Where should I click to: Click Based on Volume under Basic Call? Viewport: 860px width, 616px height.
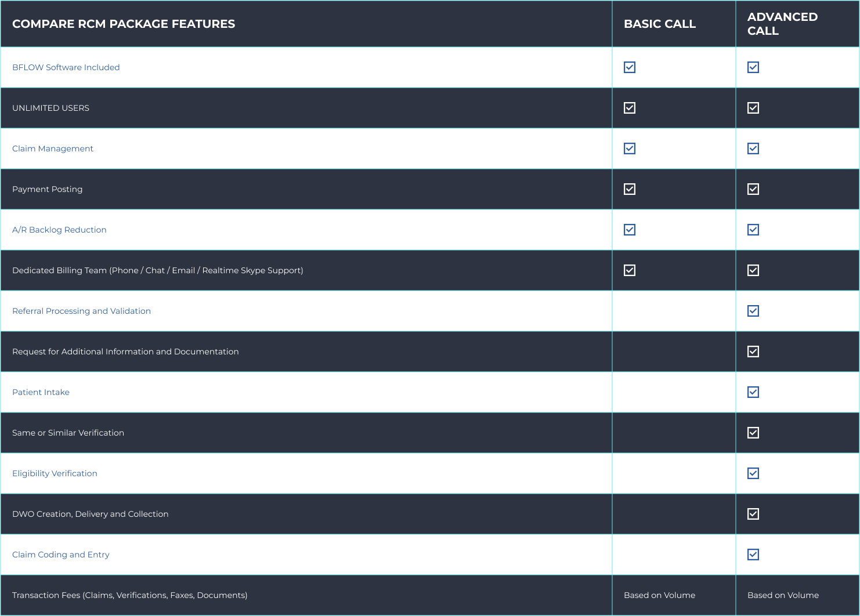point(659,595)
